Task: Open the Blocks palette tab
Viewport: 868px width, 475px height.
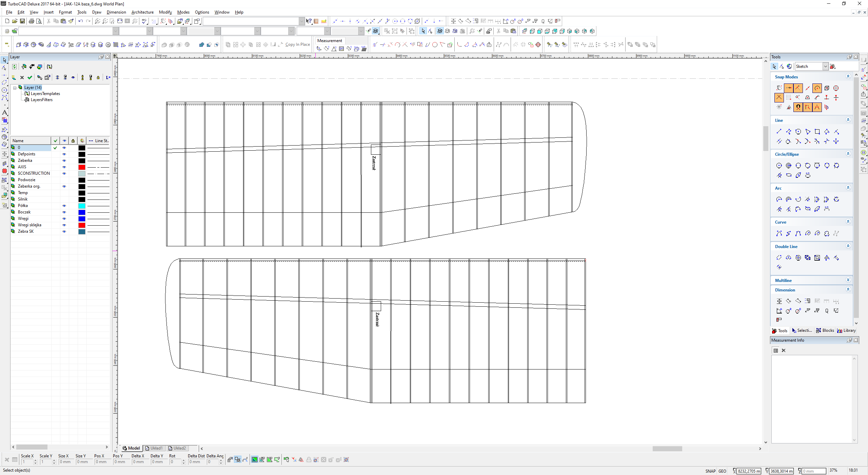Action: [825, 330]
